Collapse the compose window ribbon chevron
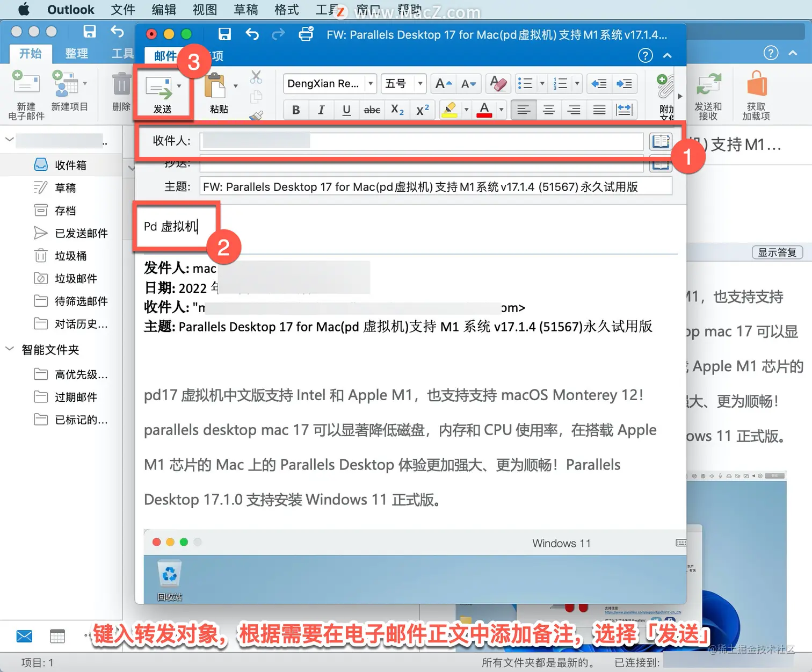The height and width of the screenshot is (672, 812). (x=668, y=55)
